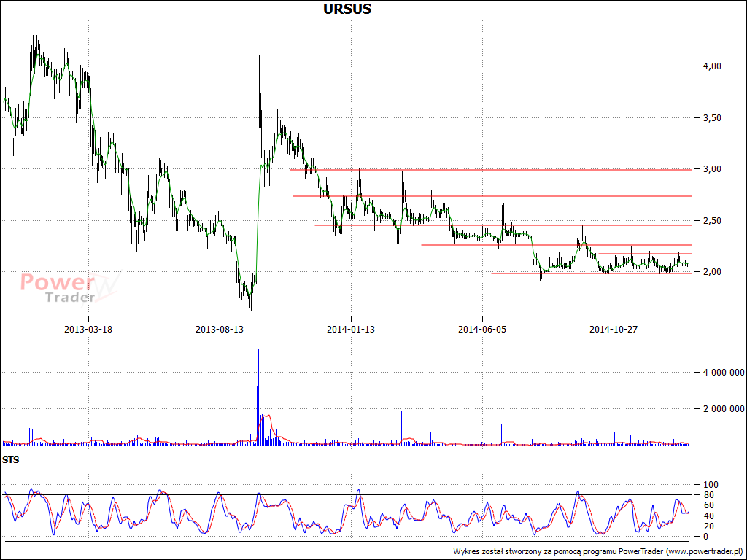Click the 40 stochastic axis label
Image resolution: width=747 pixels, height=560 pixels.
(708, 516)
